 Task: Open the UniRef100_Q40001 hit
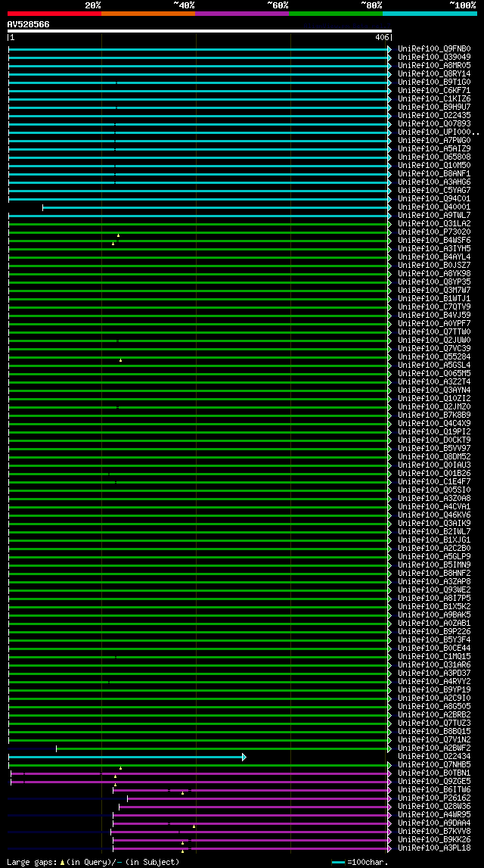click(x=434, y=207)
